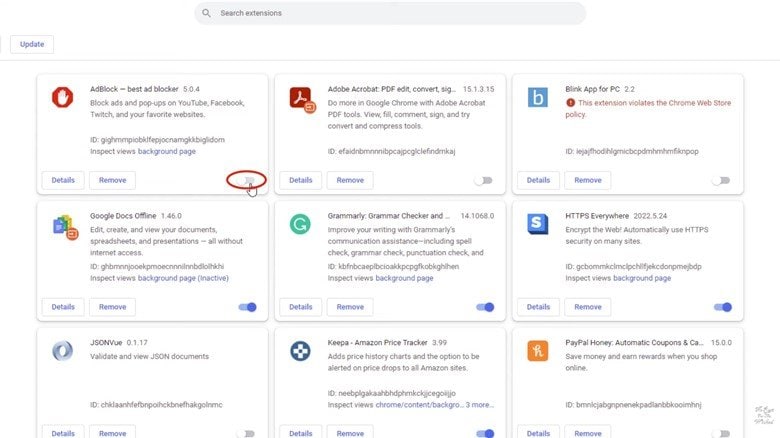Click the PayPal Honey orange icon
The image size is (780, 438).
[538, 351]
